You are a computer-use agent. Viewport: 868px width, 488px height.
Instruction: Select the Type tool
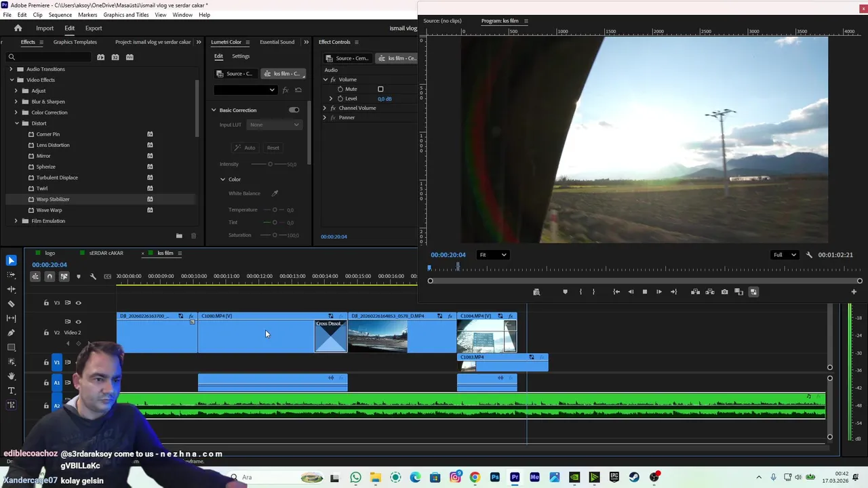[11, 390]
